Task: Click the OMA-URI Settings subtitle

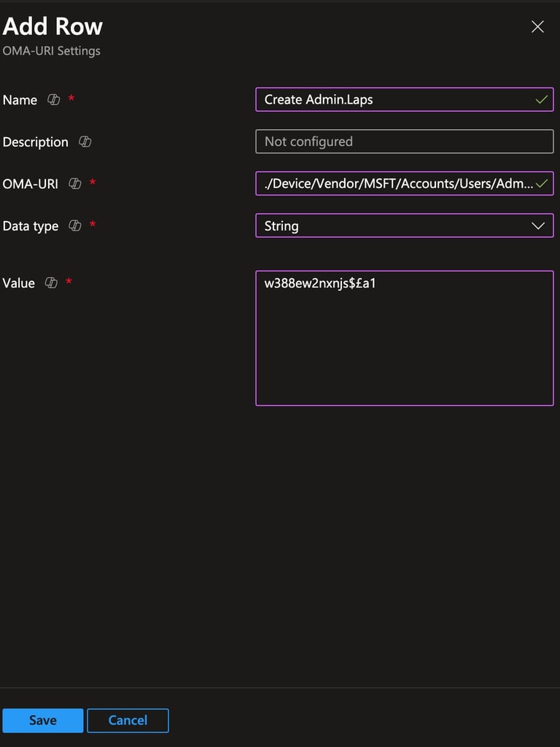Action: (52, 51)
